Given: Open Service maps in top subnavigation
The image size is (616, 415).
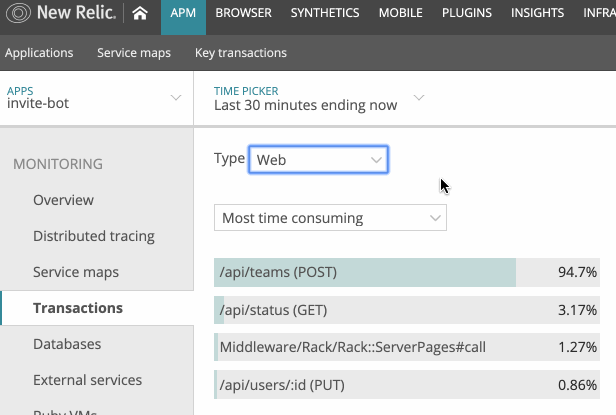Looking at the screenshot, I should pyautogui.click(x=134, y=53).
